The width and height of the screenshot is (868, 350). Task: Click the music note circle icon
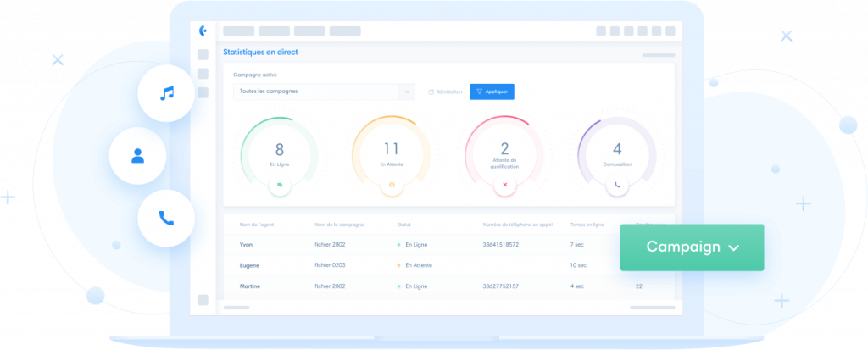166,93
